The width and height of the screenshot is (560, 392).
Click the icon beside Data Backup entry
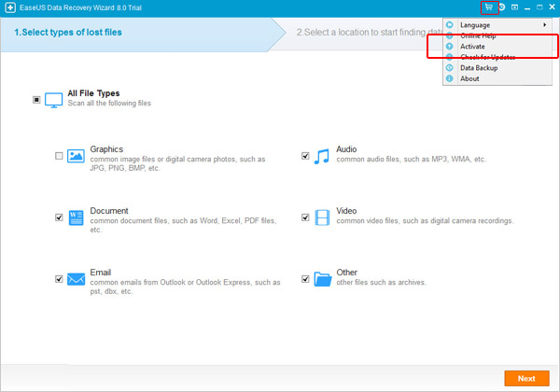pyautogui.click(x=450, y=67)
